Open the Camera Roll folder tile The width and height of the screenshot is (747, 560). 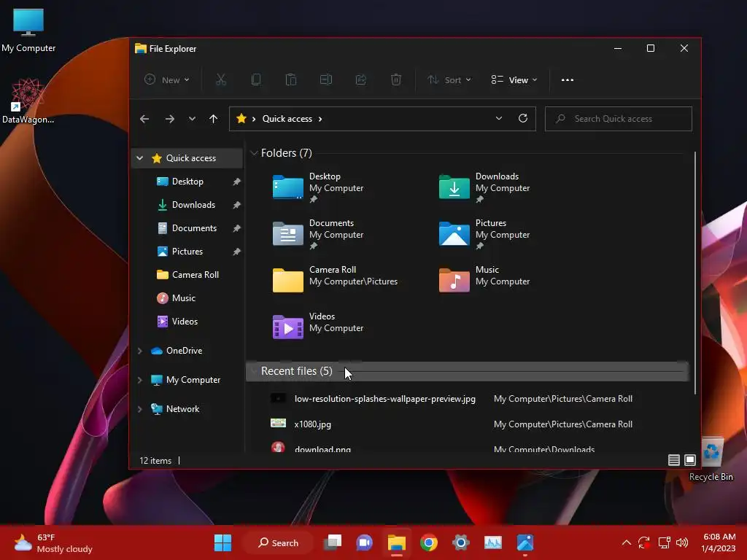tap(335, 279)
